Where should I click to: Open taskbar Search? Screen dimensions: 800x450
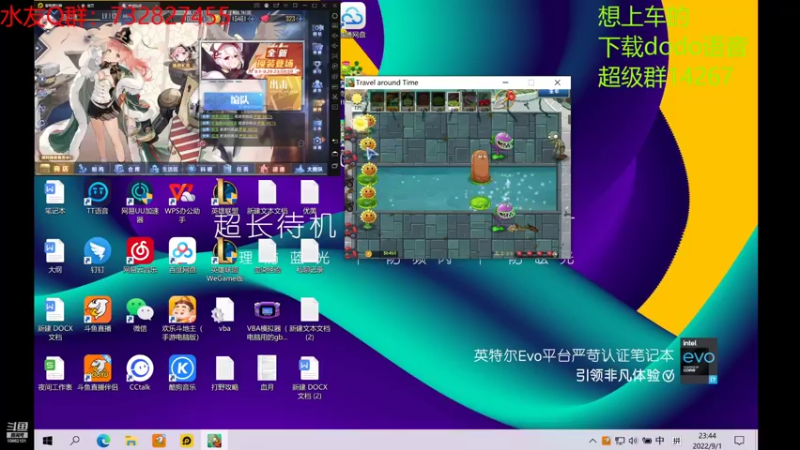(x=75, y=440)
